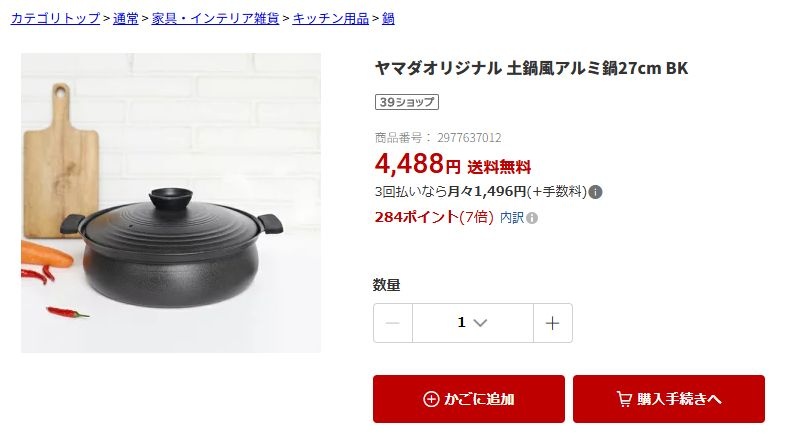Navigate to 家具・インテリア雑貨 category
The height and width of the screenshot is (439, 789).
click(x=215, y=19)
